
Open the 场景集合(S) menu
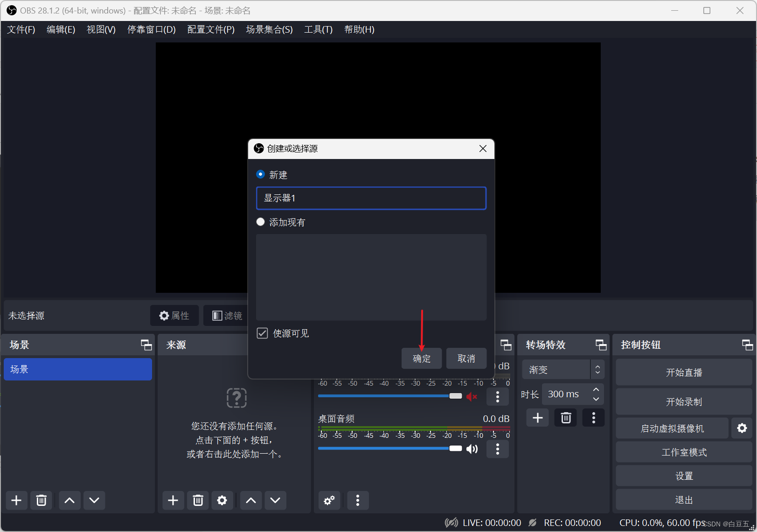tap(269, 29)
